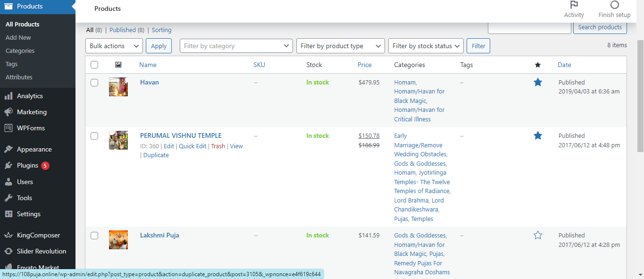
Task: Click the Activity flag icon
Action: click(x=574, y=5)
